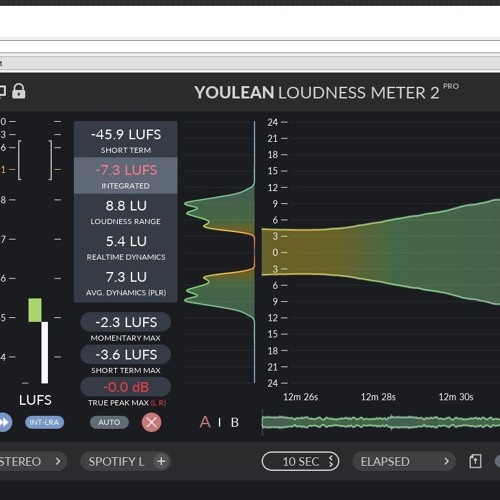Click the 7.3 LU avg. dynamics value
500x500 pixels.
126,277
